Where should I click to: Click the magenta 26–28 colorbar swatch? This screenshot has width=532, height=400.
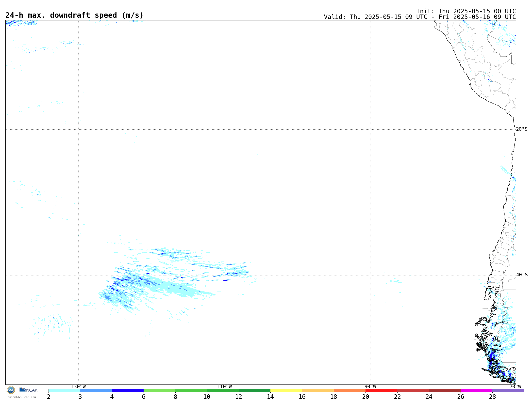[x=476, y=391]
